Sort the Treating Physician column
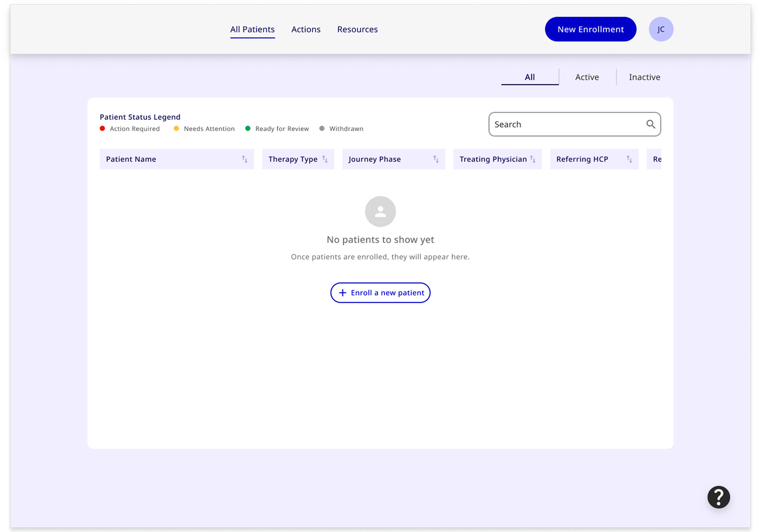Image resolution: width=761 pixels, height=532 pixels. point(533,158)
